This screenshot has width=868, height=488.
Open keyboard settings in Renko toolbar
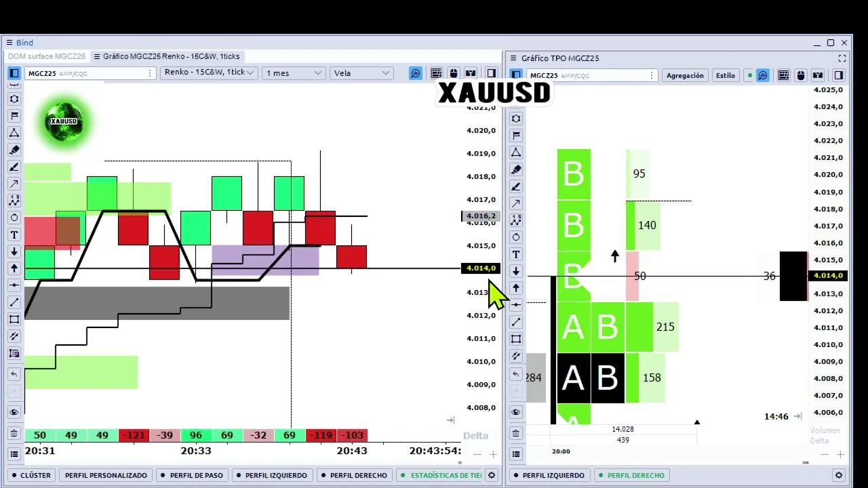point(436,73)
